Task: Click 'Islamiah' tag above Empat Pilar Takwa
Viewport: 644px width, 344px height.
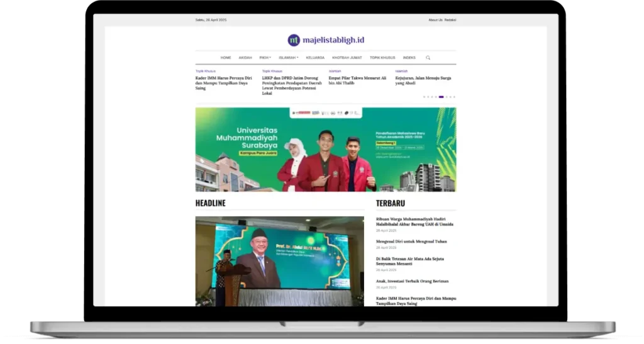Action: click(x=335, y=72)
